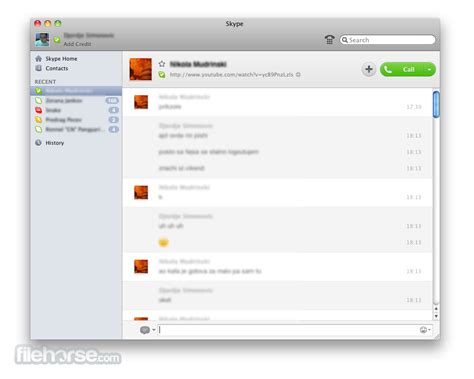The height and width of the screenshot is (379, 474).
Task: Select the highlighted Nikola Mudrinski conversation in Recent
Action: click(x=76, y=91)
